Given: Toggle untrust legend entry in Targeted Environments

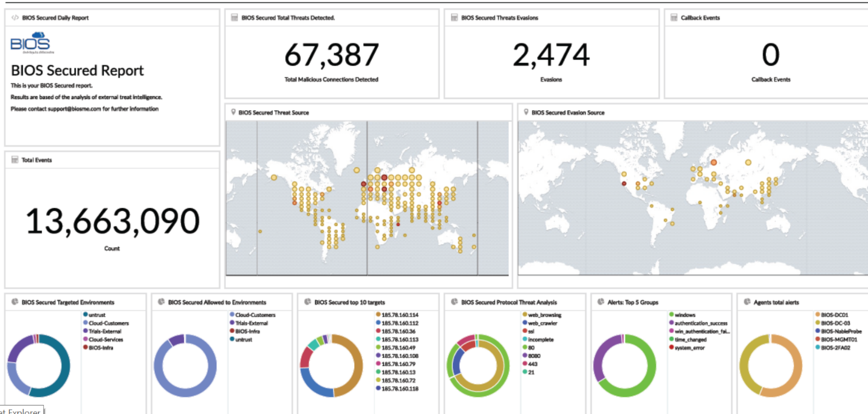Looking at the screenshot, I should tap(94, 315).
